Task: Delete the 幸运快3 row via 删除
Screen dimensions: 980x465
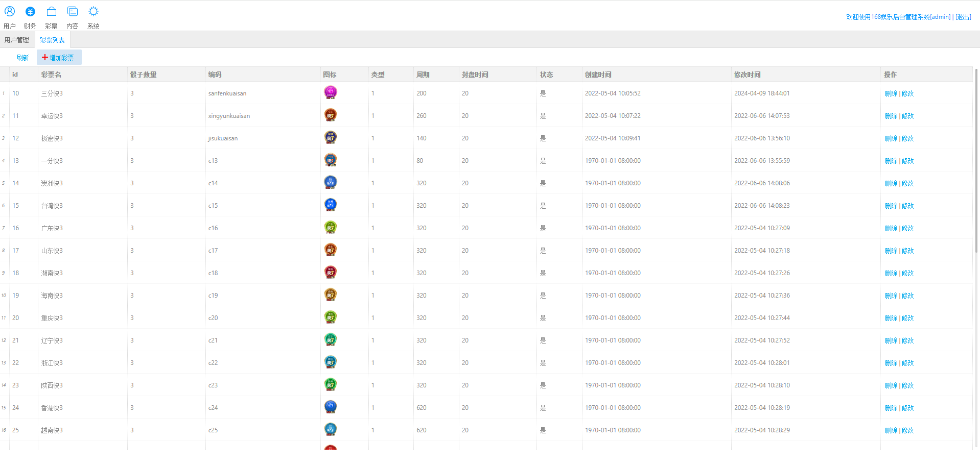Action: (891, 116)
